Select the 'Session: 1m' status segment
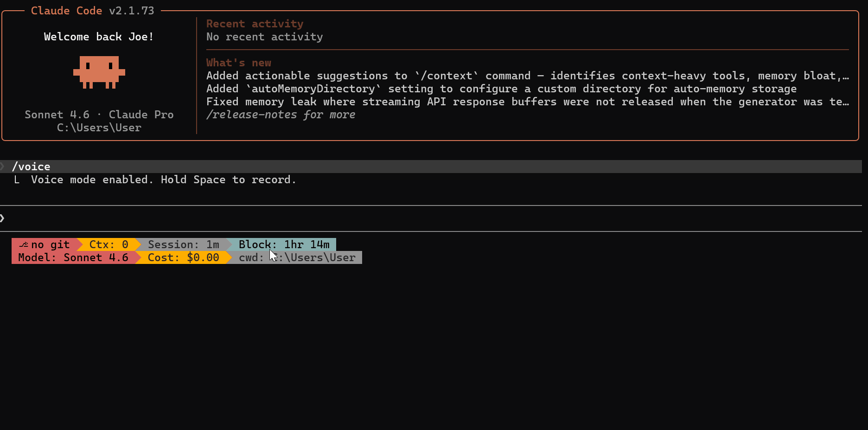The image size is (868, 430). [x=183, y=244]
